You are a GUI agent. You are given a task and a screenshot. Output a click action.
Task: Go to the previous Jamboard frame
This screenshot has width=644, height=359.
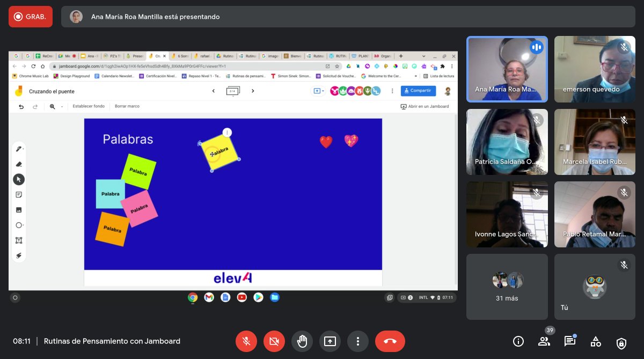(x=214, y=91)
